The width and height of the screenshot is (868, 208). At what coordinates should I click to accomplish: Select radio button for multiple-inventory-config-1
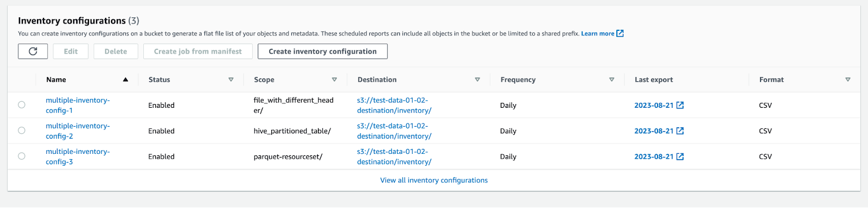22,105
